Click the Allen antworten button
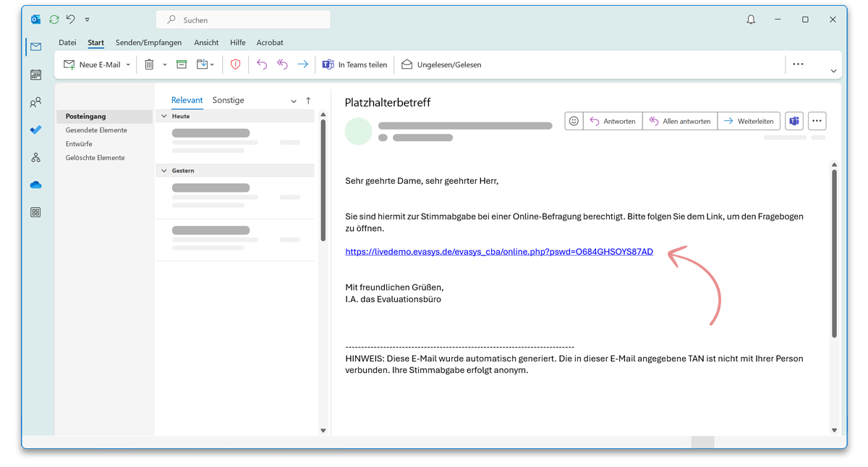 click(680, 121)
